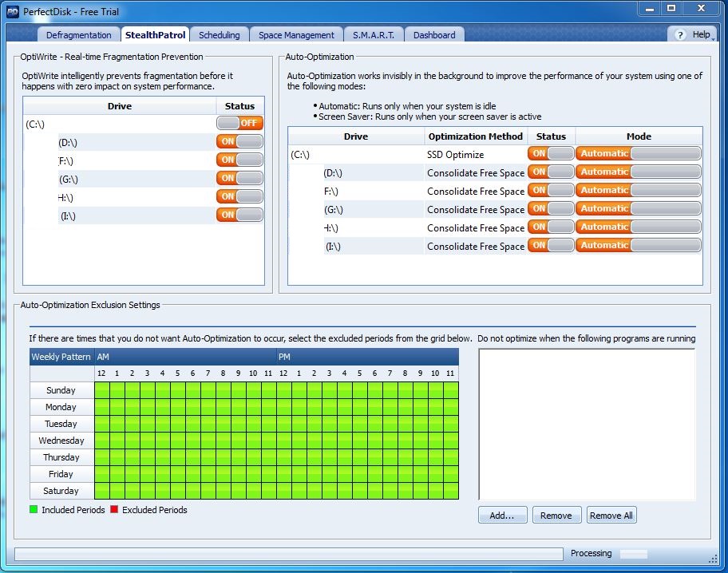Change the optimization mode for drive D:\
The image size is (728, 573).
(638, 172)
